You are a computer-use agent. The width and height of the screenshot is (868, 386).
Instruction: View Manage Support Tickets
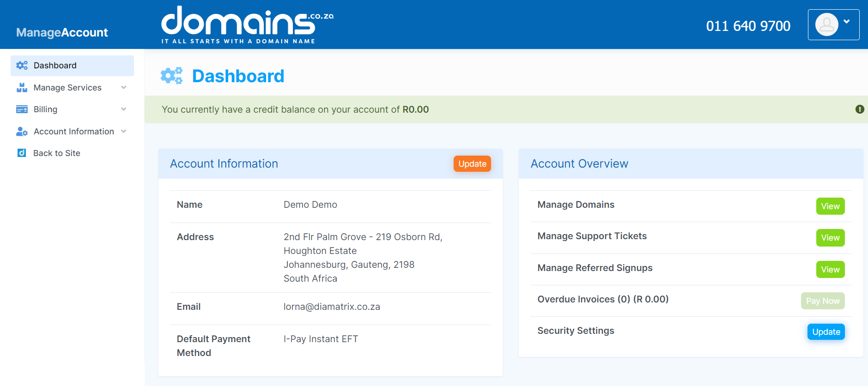coord(830,238)
